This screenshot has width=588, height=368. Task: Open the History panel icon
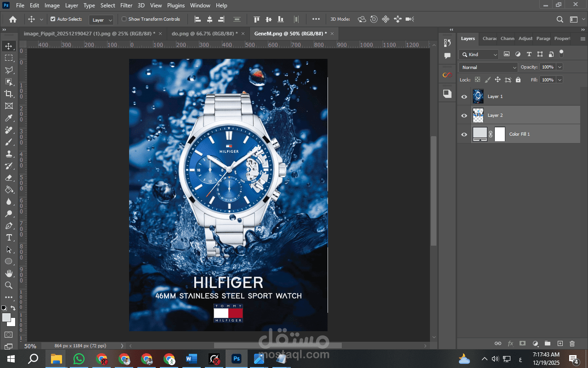coord(447,43)
